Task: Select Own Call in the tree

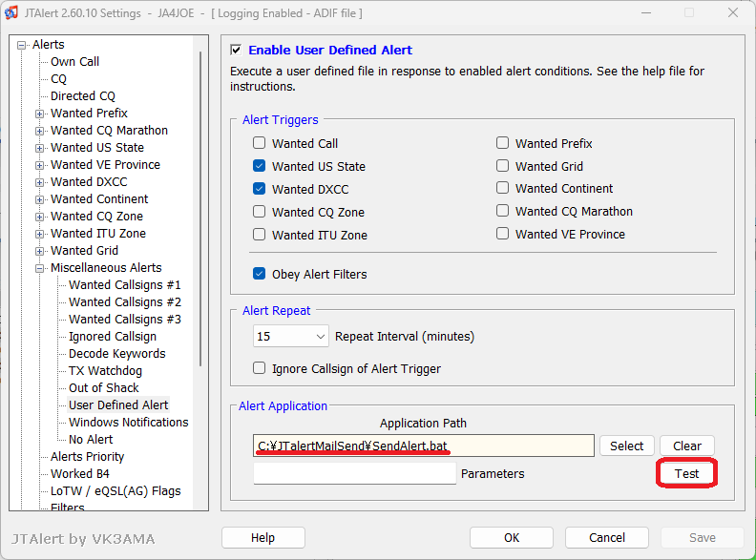Action: [74, 62]
